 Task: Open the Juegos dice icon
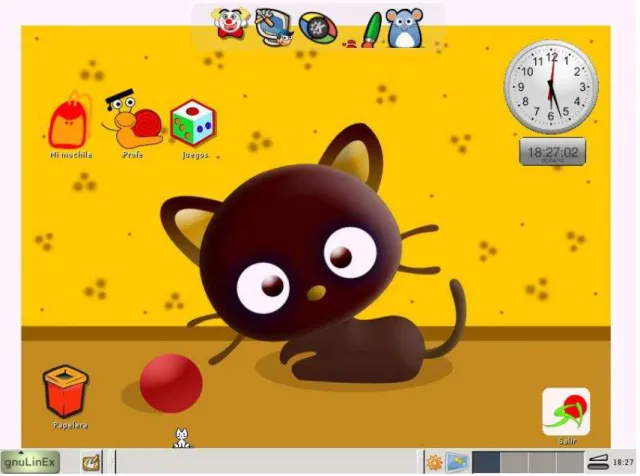(194, 129)
